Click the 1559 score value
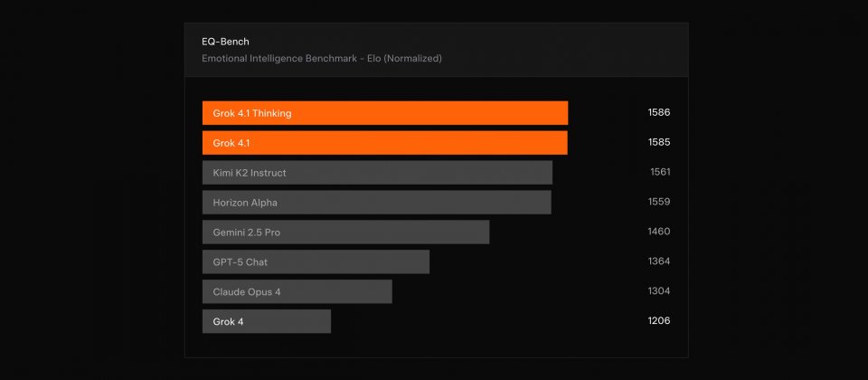Screen dimensions: 868x380 pos(658,203)
